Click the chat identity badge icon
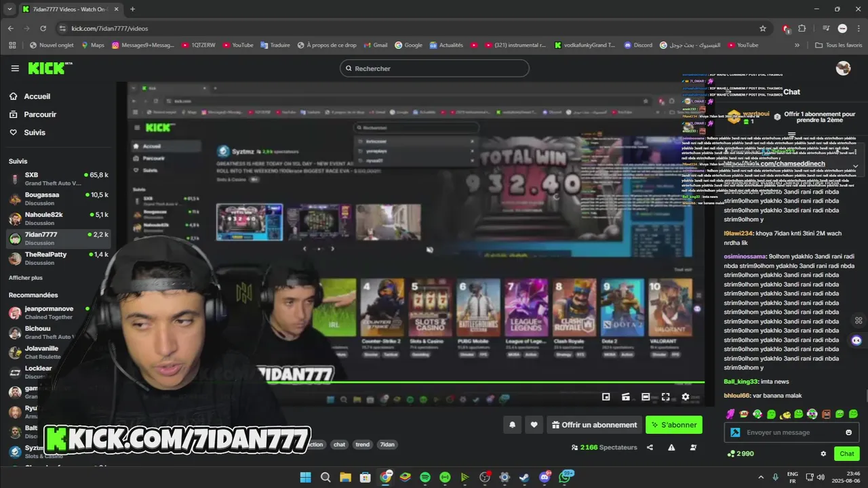Viewport: 868px width, 488px height. pos(735,432)
